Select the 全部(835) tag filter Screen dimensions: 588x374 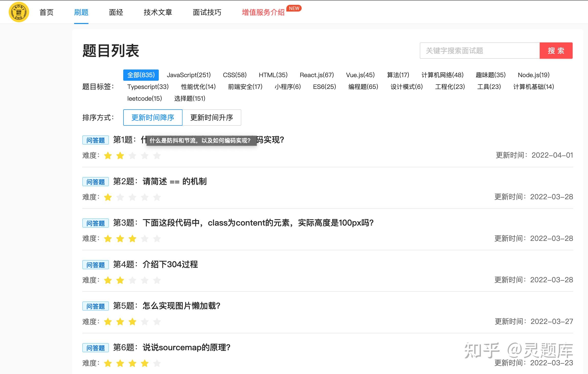(x=141, y=75)
